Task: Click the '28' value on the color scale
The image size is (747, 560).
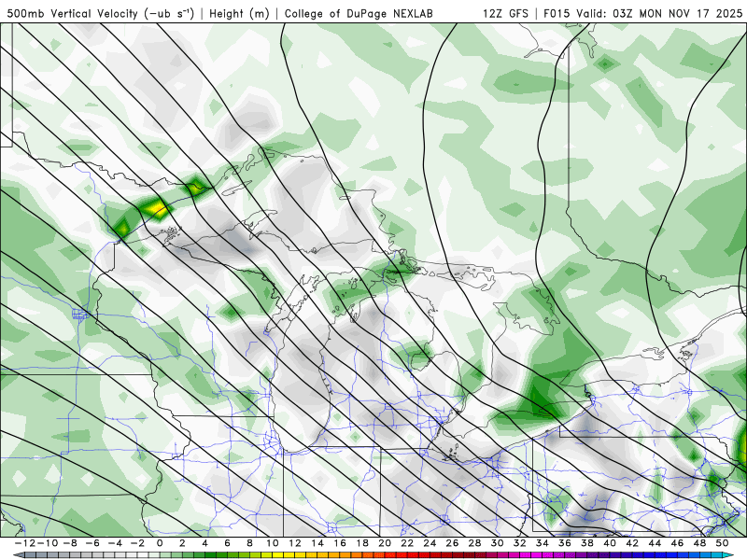Action: 475,543
